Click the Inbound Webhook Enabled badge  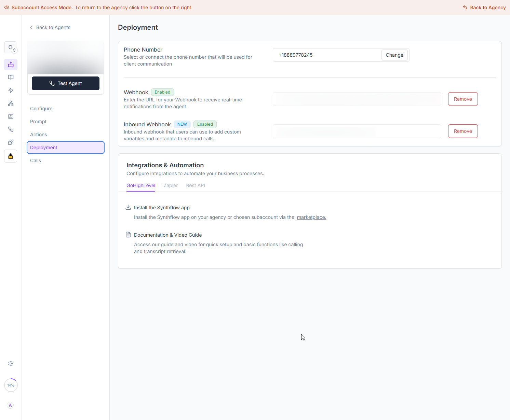pos(205,124)
